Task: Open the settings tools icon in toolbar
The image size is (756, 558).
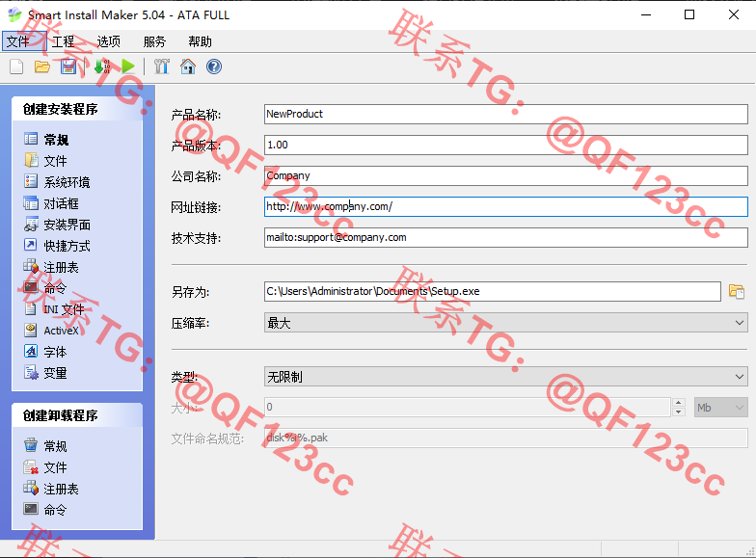Action: tap(162, 66)
